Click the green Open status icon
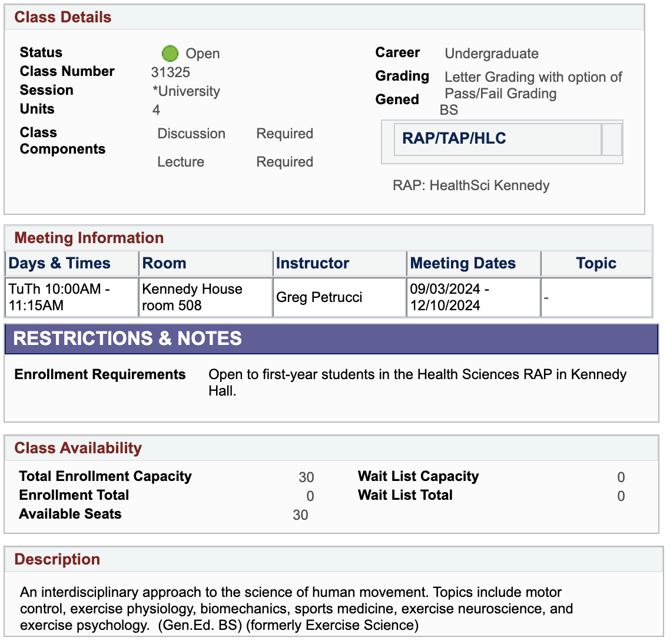 click(x=170, y=54)
